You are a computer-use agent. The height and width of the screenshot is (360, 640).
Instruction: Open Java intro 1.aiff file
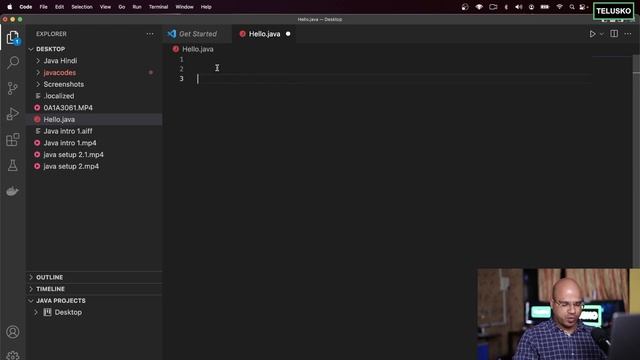click(x=68, y=131)
